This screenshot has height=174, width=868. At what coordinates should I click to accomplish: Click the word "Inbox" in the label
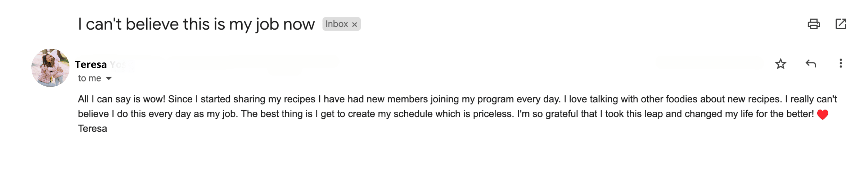336,24
